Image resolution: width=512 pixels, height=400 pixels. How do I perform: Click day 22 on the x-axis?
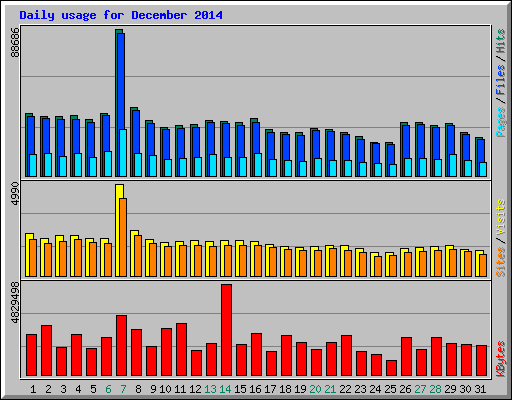click(345, 389)
